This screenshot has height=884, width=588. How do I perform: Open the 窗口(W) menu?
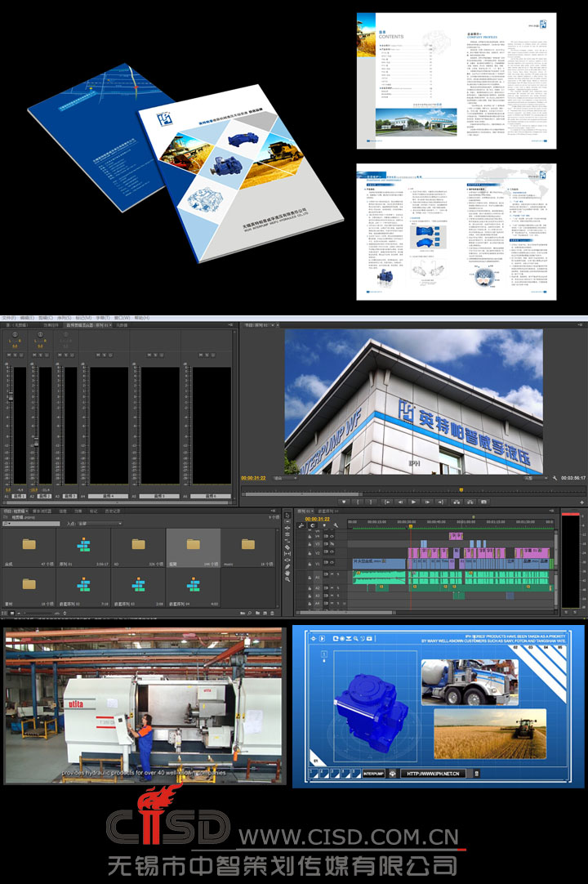click(122, 318)
